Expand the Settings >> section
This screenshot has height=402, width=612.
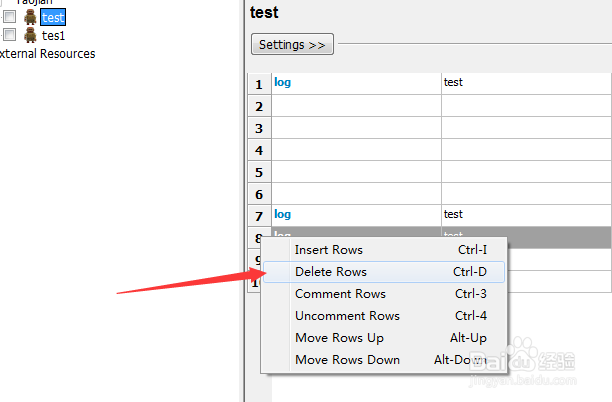coord(292,45)
